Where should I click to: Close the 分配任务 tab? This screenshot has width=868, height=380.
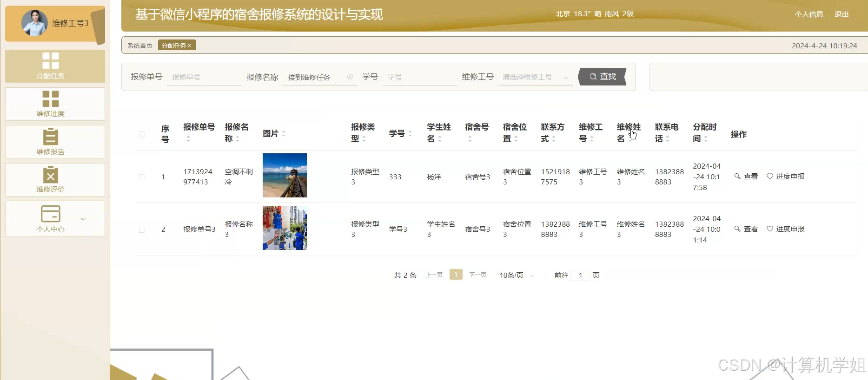pos(190,46)
